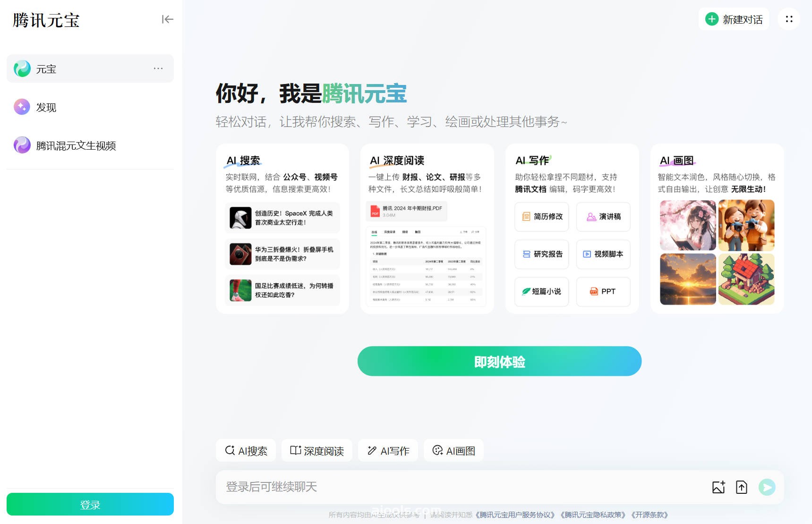This screenshot has height=524, width=812.
Task: Click the 简历修改 writing option
Action: (542, 217)
